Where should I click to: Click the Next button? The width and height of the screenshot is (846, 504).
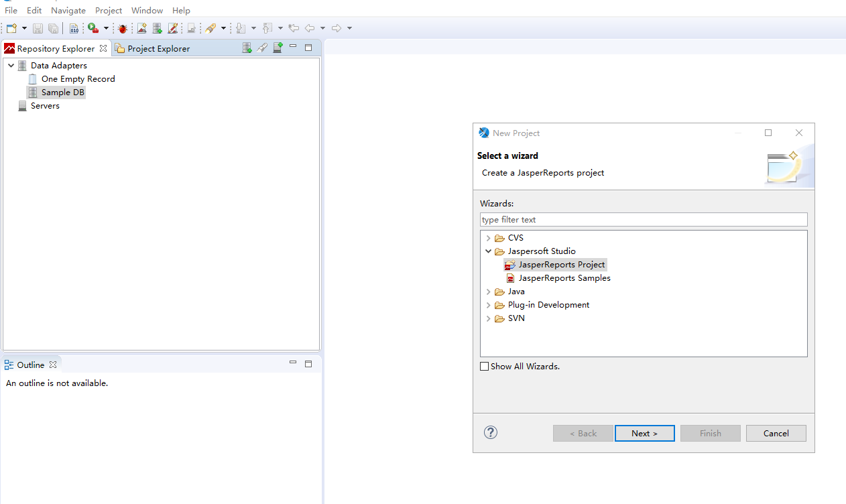pyautogui.click(x=644, y=433)
